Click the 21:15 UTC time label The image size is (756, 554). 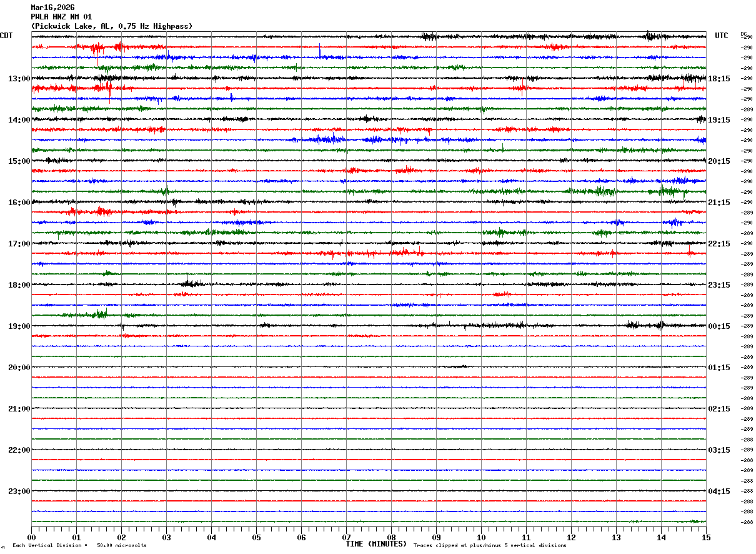point(719,203)
